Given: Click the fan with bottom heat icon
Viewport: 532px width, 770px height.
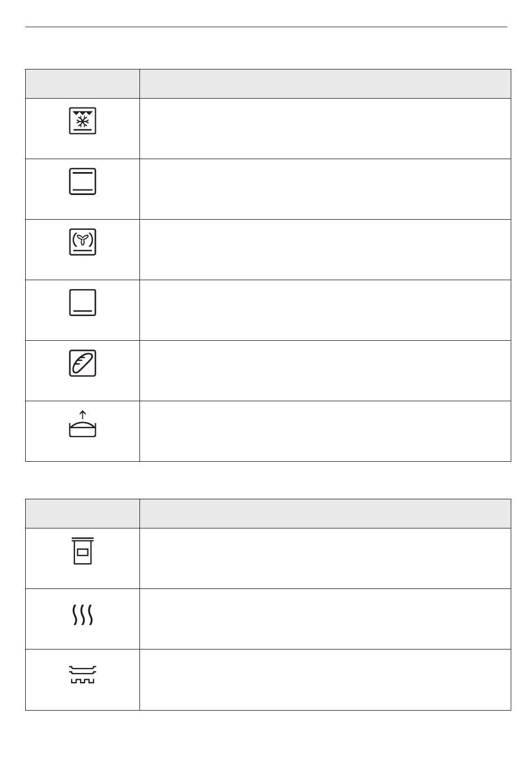Looking at the screenshot, I should tap(82, 242).
